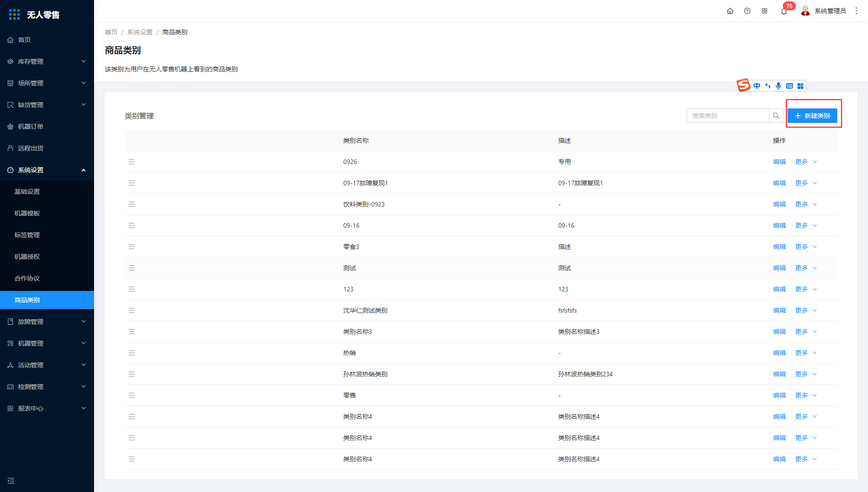Open the help question-mark icon
The height and width of the screenshot is (492, 868).
(x=747, y=11)
